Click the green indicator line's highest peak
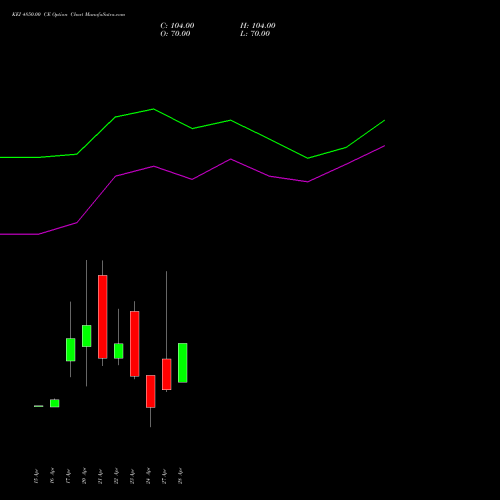 click(x=153, y=109)
